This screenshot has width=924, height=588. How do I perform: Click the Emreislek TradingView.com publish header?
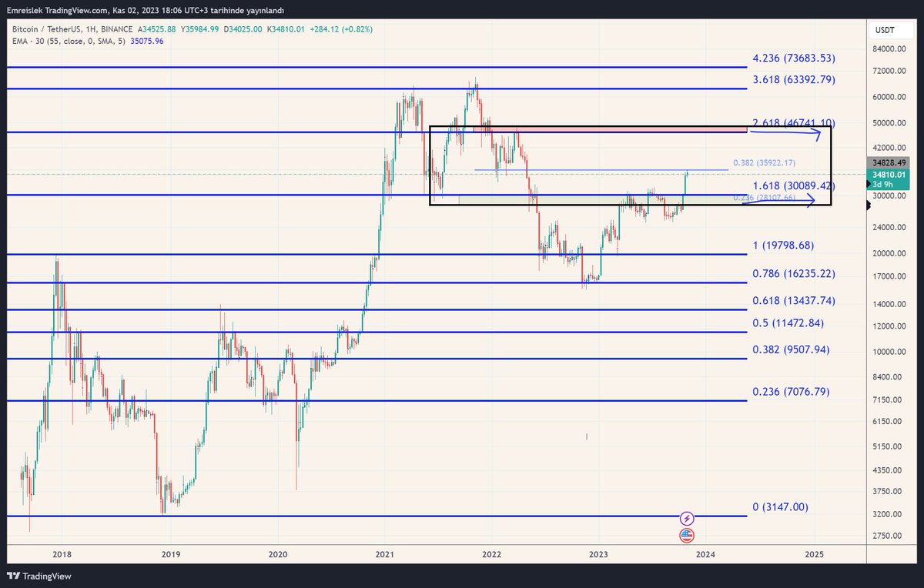144,10
